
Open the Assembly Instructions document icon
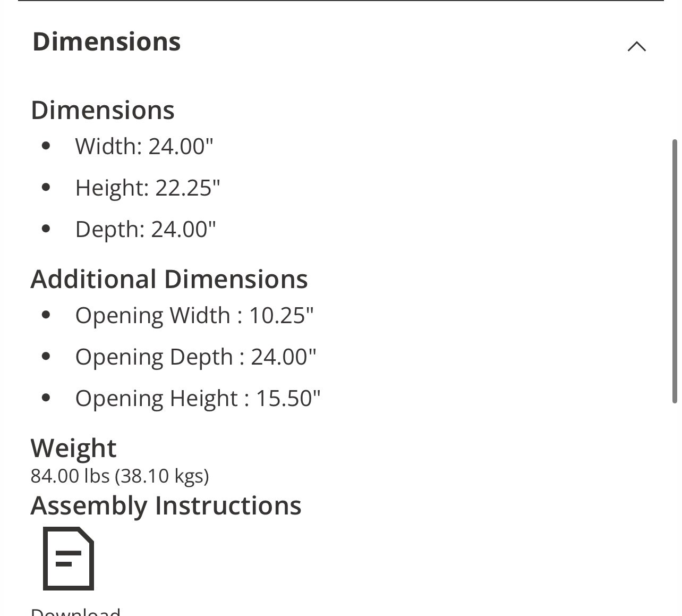[x=69, y=558]
